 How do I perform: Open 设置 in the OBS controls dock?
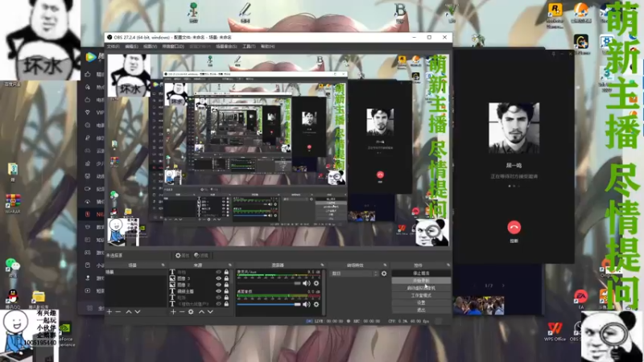[421, 303]
